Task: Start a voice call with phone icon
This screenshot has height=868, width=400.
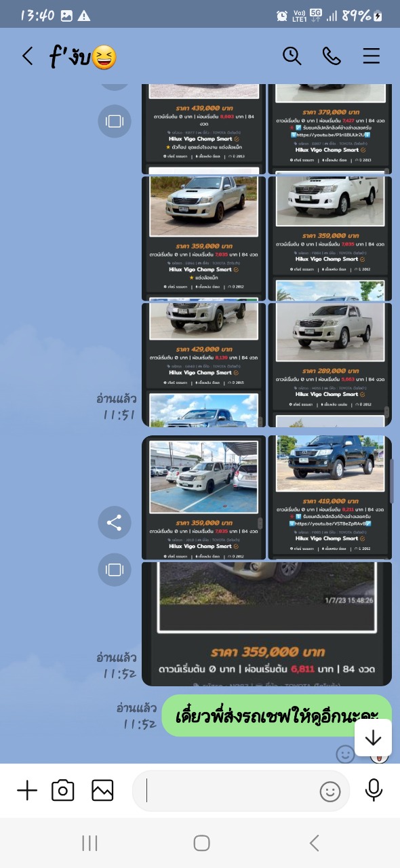Action: (332, 56)
